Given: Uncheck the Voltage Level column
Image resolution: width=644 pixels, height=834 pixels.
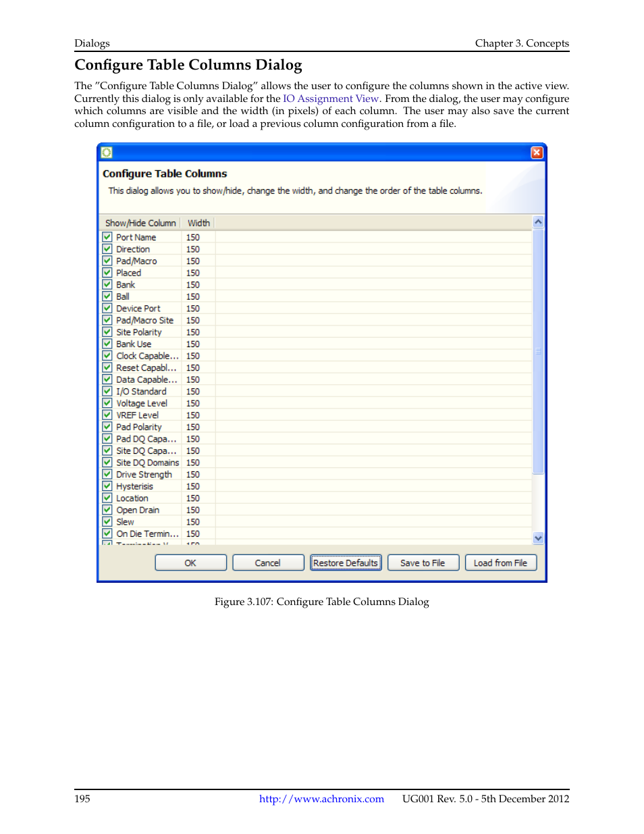Looking at the screenshot, I should 107,402.
